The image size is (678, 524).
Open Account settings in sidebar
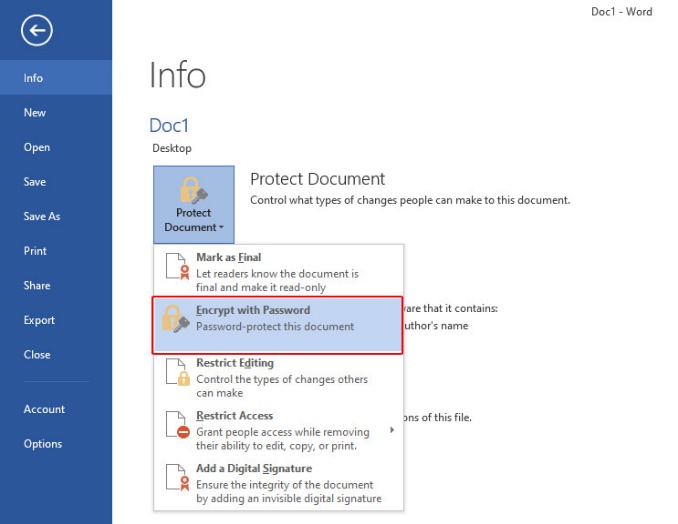click(x=56, y=409)
